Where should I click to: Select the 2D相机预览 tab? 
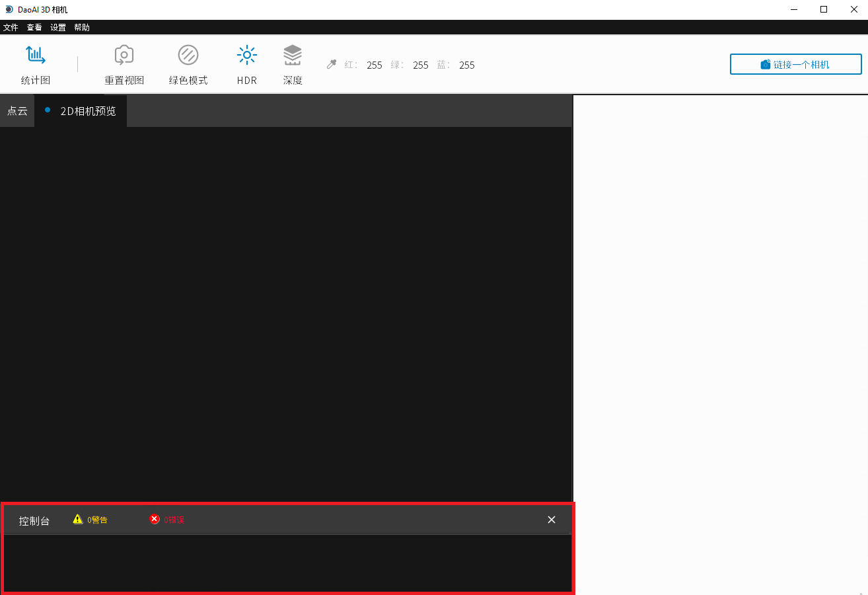pyautogui.click(x=89, y=110)
